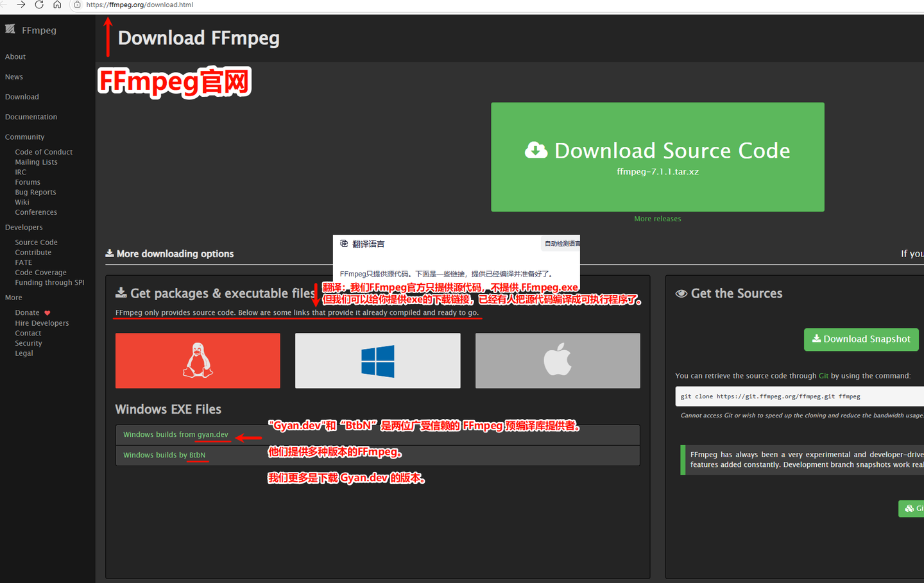Viewport: 924px width, 583px height.
Task: Open the 自动检测语言 language dropdown
Action: click(561, 244)
